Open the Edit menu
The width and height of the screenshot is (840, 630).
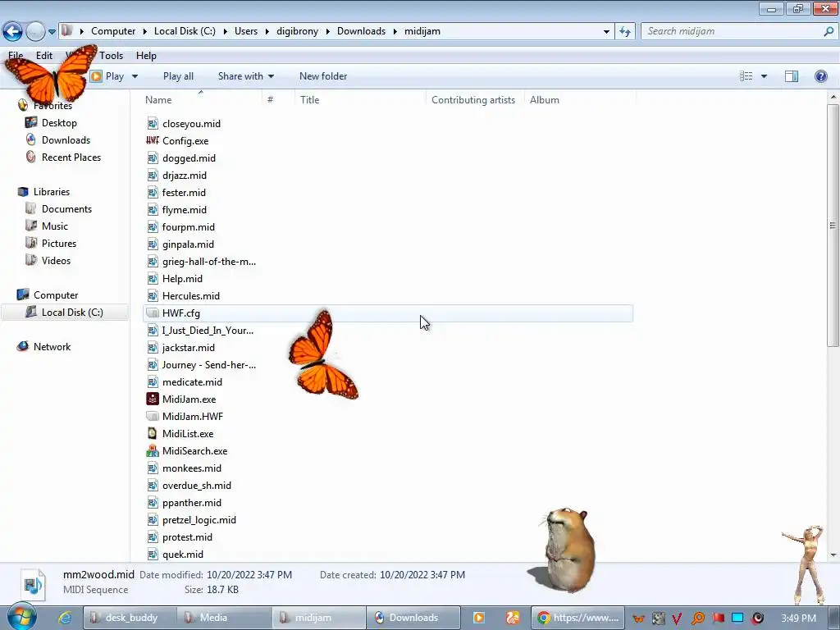tap(44, 55)
